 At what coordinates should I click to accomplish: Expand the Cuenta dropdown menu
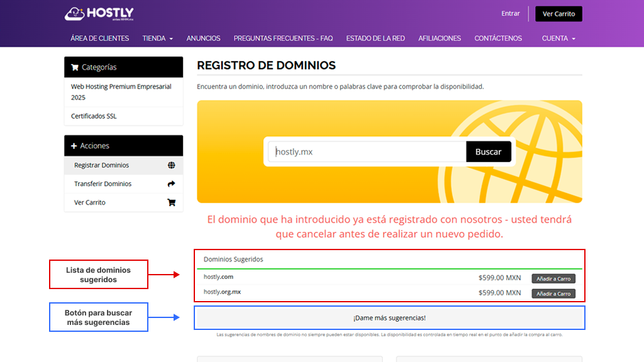pos(558,38)
